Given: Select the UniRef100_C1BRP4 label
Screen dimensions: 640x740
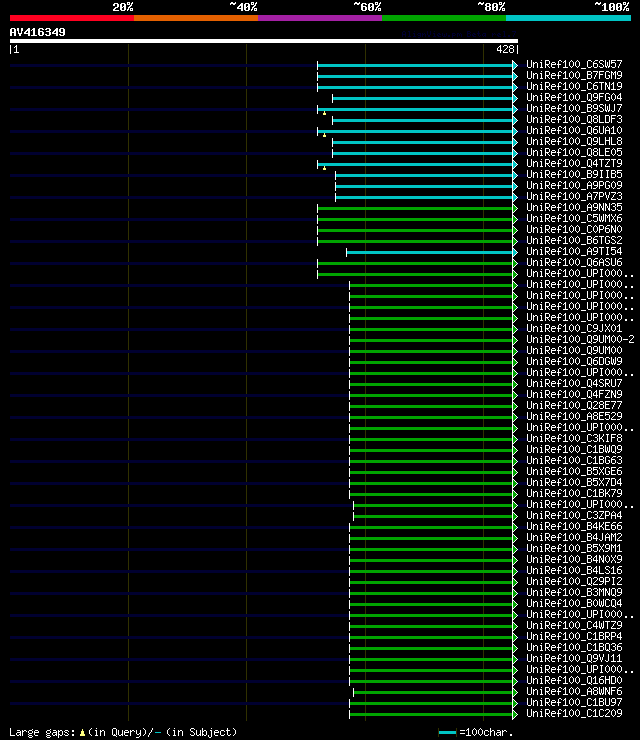Looking at the screenshot, I should point(574,636).
